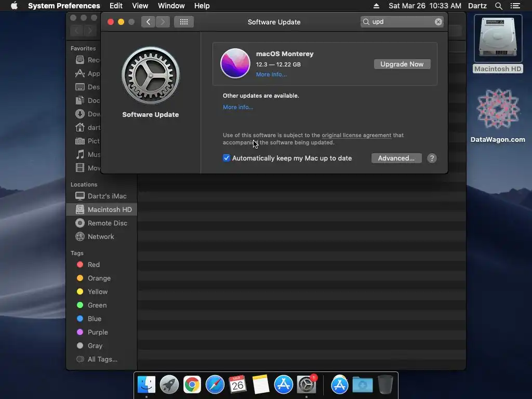This screenshot has width=532, height=399.
Task: Click the help question mark button
Action: [432, 158]
